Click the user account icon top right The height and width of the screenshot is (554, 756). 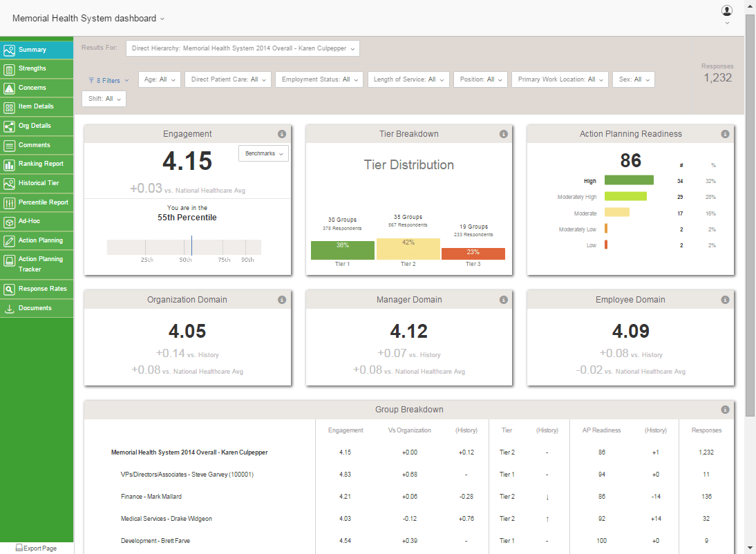pos(726,10)
